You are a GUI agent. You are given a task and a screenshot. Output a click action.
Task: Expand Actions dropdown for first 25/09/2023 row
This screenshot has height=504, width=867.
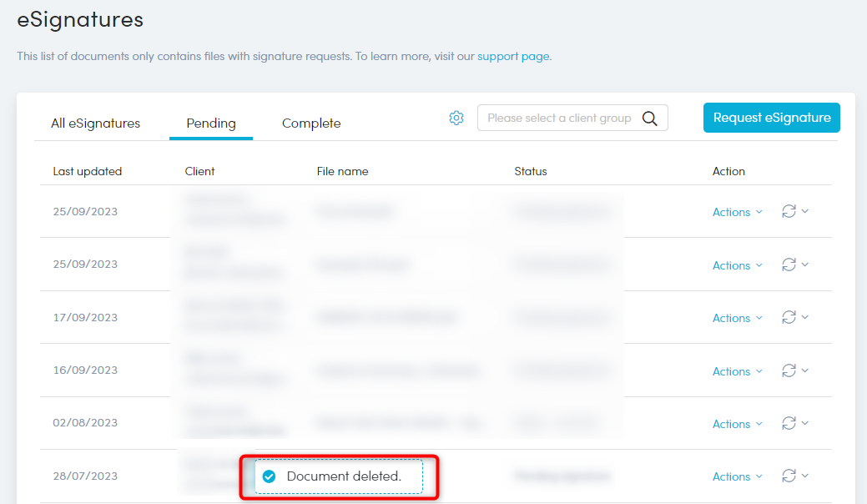click(x=737, y=212)
